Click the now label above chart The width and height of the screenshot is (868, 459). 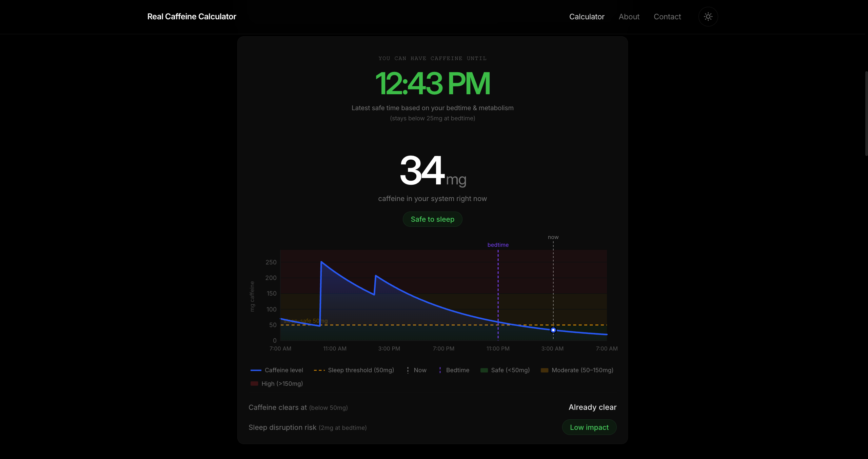click(x=553, y=237)
